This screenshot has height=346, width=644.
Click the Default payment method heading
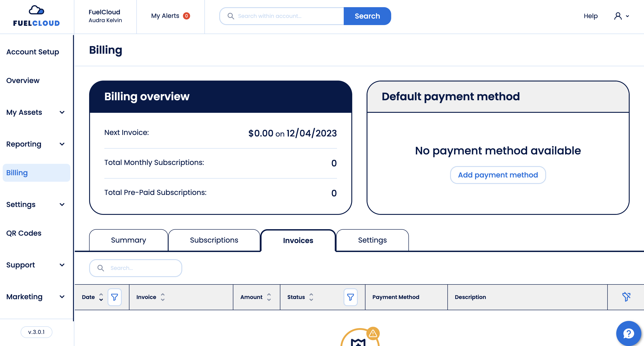click(x=451, y=97)
